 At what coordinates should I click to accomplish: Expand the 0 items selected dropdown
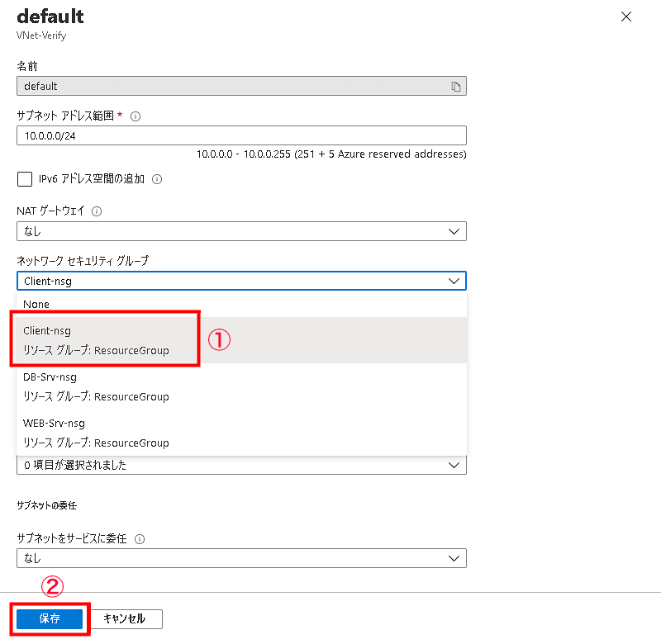tap(241, 465)
